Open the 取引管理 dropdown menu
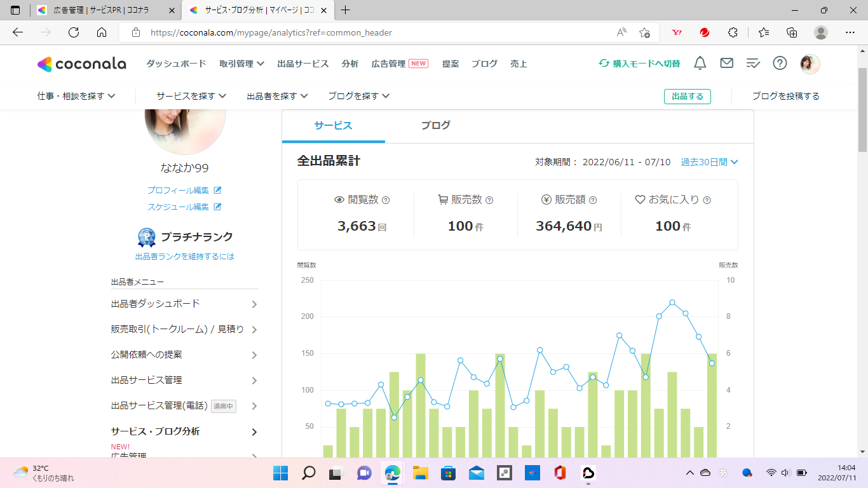 [x=241, y=64]
